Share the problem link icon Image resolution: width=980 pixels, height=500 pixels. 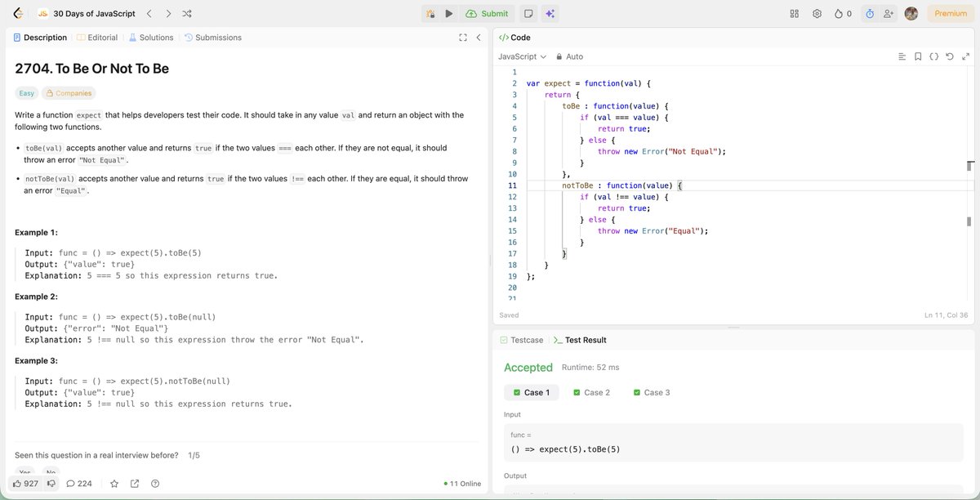coord(135,484)
